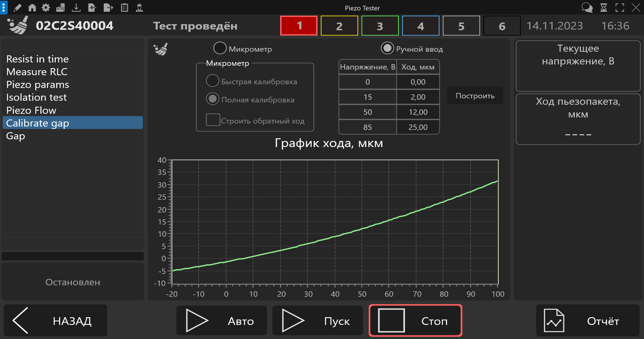Viewport: 644px width, 339px height.
Task: Click the download arrow icon
Action: point(76,8)
